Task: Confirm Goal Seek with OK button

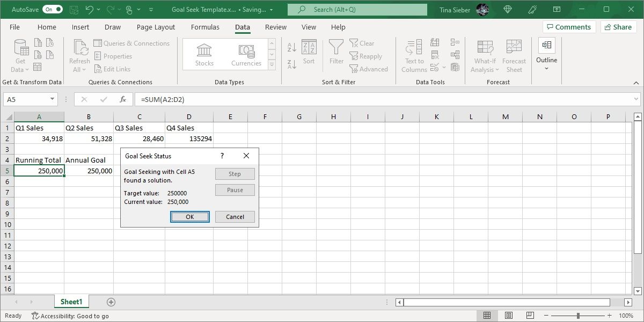Action: tap(190, 217)
